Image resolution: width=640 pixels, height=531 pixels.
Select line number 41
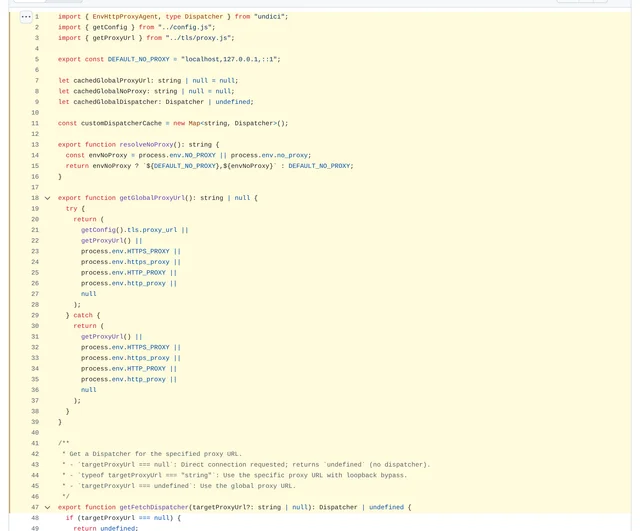(x=35, y=443)
